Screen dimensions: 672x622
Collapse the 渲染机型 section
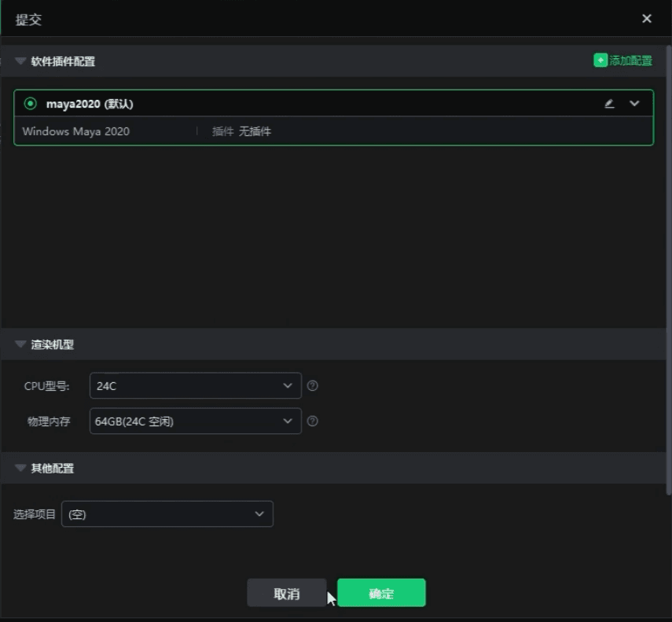(x=20, y=344)
